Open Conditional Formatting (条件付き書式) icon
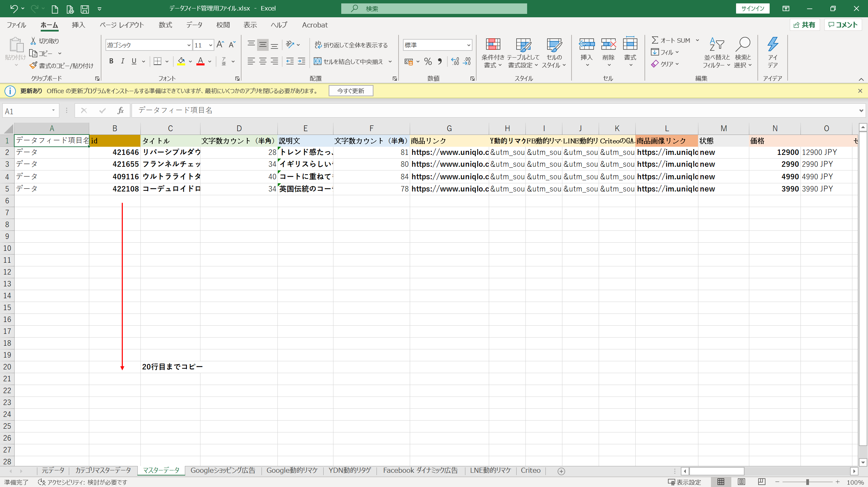868x487 pixels. pyautogui.click(x=493, y=45)
